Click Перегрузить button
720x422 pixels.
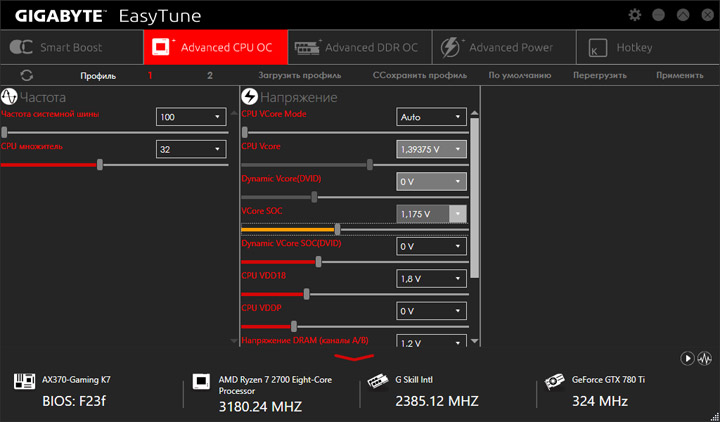[600, 75]
